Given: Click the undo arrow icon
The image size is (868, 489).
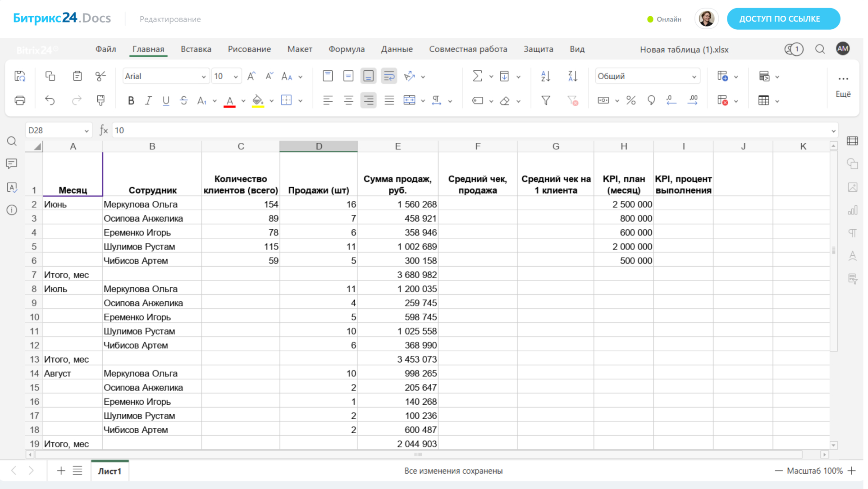Looking at the screenshot, I should [50, 100].
